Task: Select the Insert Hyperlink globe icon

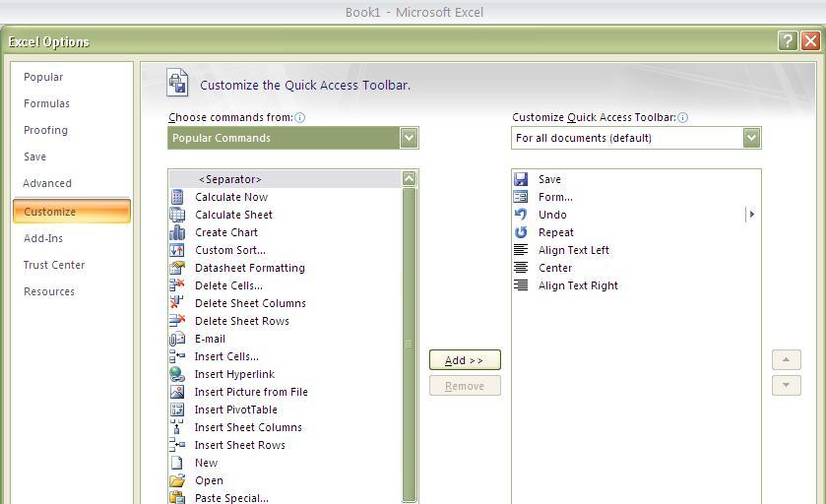Action: tap(177, 374)
